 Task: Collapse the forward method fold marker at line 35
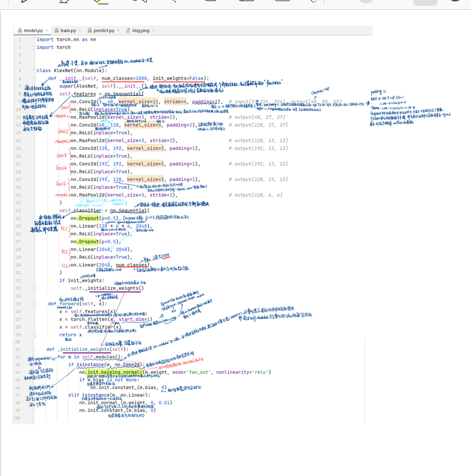point(35,304)
